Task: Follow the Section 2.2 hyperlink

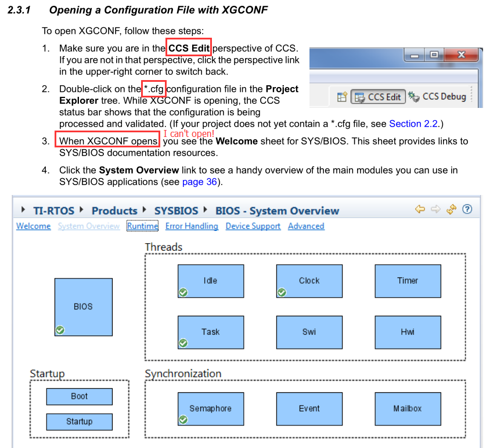Action: click(413, 124)
